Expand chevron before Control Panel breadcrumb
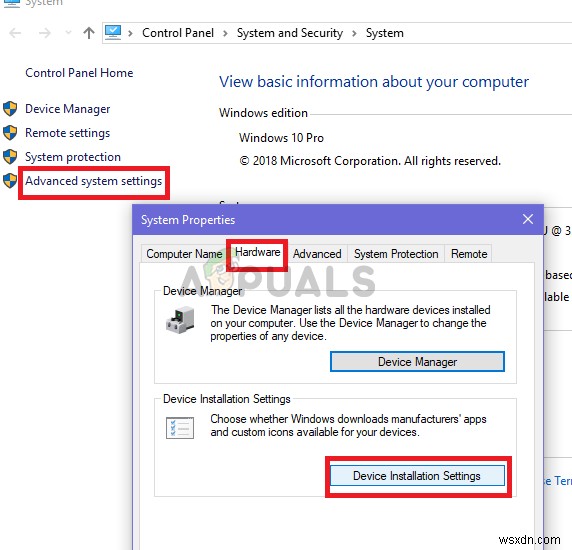The height and width of the screenshot is (550, 572). pos(130,34)
